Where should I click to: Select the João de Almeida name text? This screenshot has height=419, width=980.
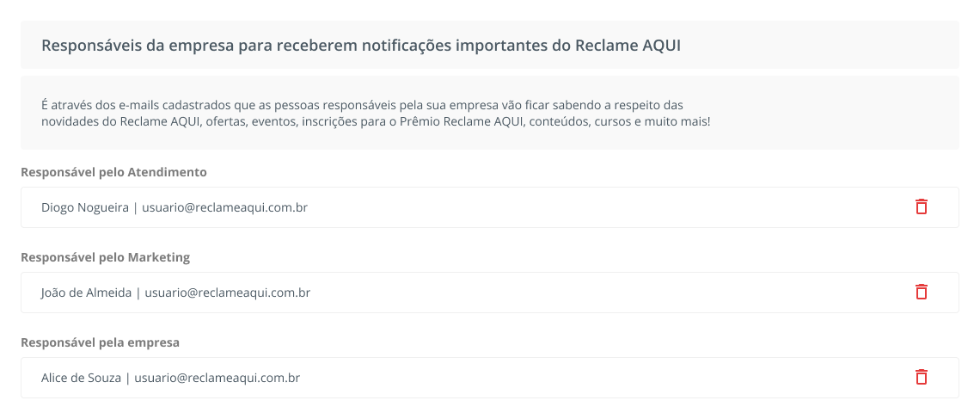(86, 292)
